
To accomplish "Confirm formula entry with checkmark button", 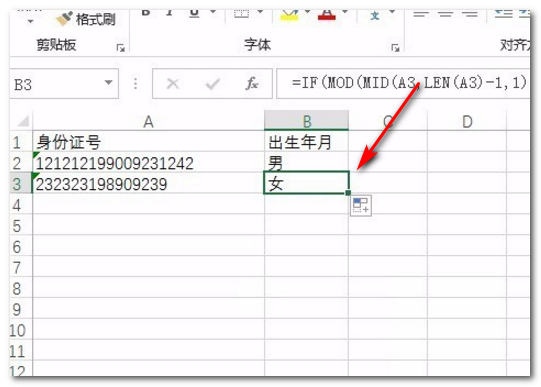I will 212,83.
